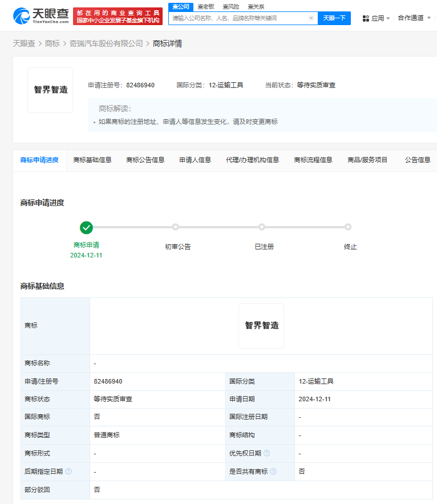Select the 查风险 search tab
The height and width of the screenshot is (504, 437).
(x=230, y=7)
